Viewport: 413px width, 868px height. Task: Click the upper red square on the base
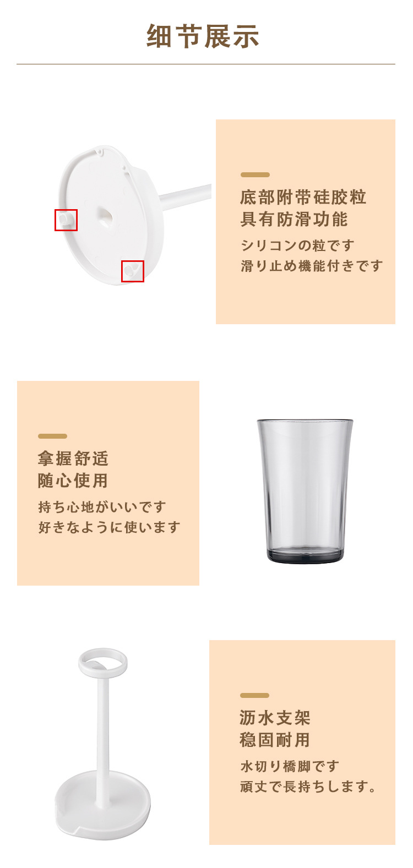(x=66, y=220)
